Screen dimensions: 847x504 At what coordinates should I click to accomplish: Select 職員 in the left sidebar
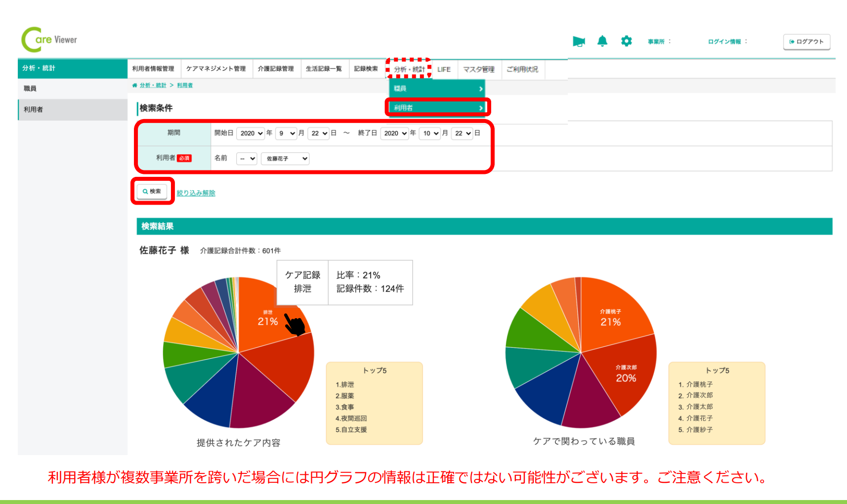click(x=31, y=88)
